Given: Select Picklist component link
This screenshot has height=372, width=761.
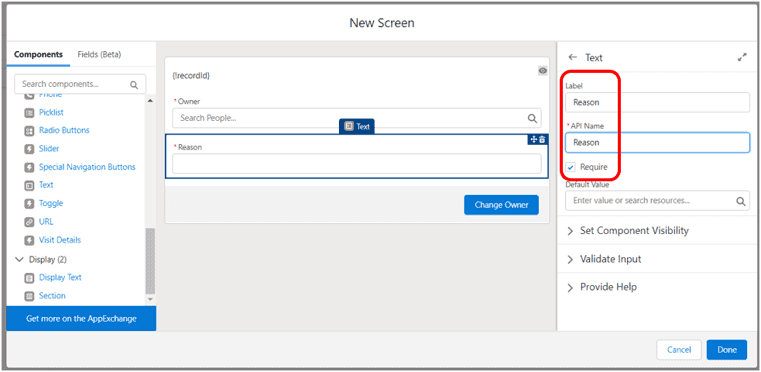Looking at the screenshot, I should coord(51,113).
